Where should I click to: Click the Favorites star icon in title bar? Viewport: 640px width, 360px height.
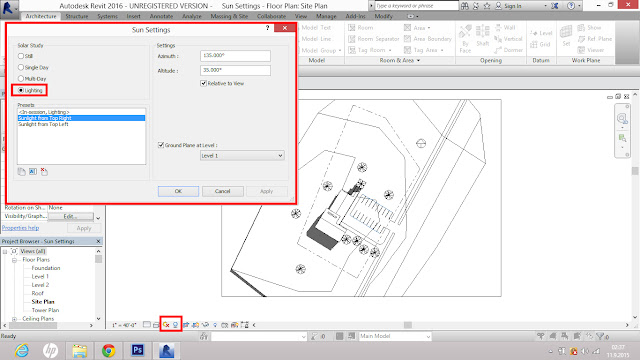(487, 6)
